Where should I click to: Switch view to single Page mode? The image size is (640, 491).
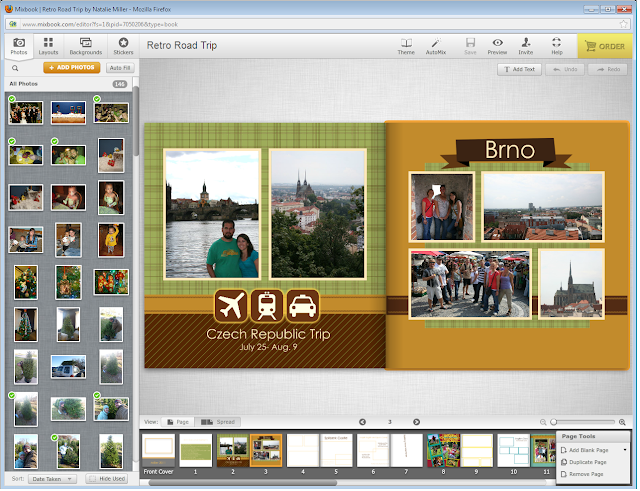(178, 422)
